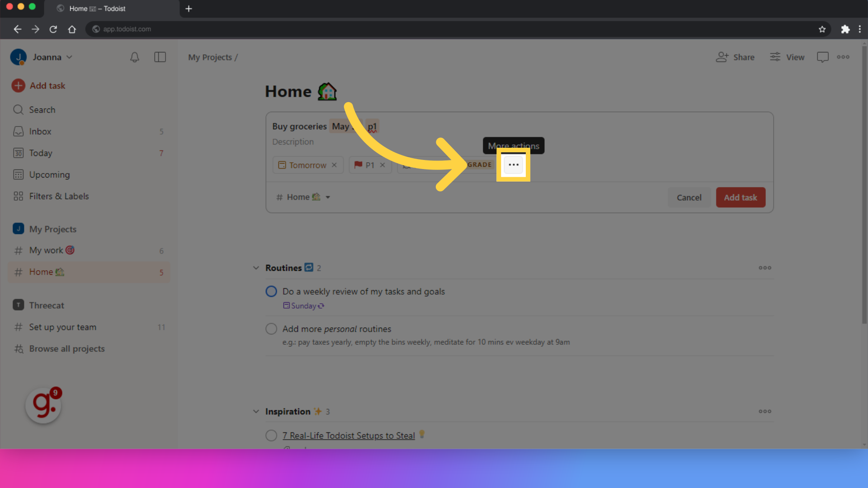Open Filters & Labels

click(x=89, y=196)
